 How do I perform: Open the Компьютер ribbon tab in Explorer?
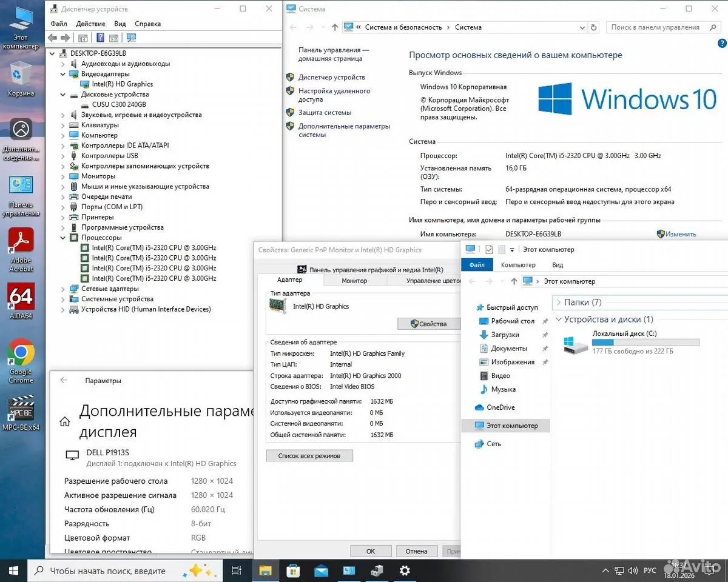click(518, 265)
